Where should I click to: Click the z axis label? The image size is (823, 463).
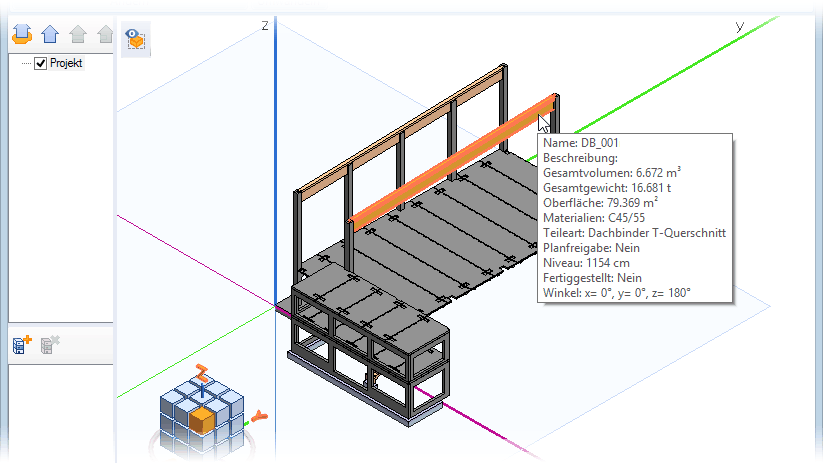point(265,25)
